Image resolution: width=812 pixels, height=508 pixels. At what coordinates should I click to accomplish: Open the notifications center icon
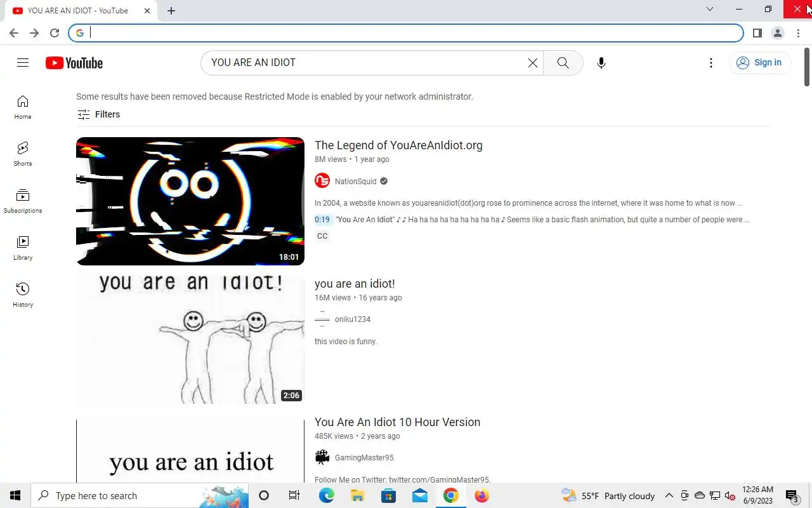[x=792, y=496]
